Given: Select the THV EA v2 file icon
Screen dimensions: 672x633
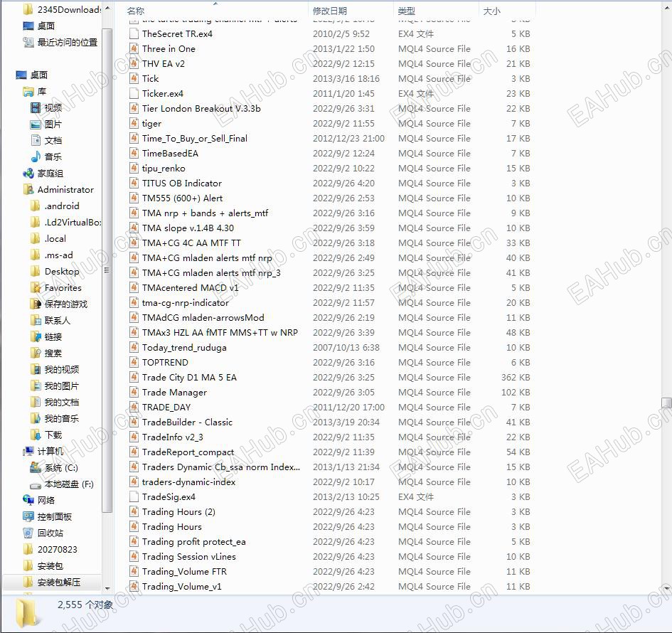Looking at the screenshot, I should tap(134, 63).
